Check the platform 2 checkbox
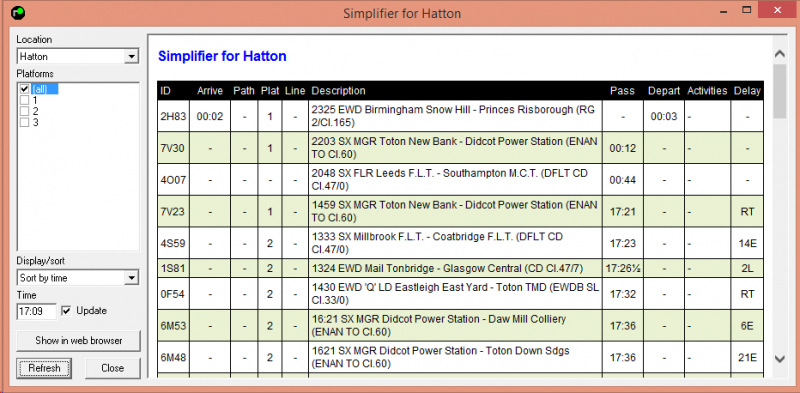 (x=24, y=111)
